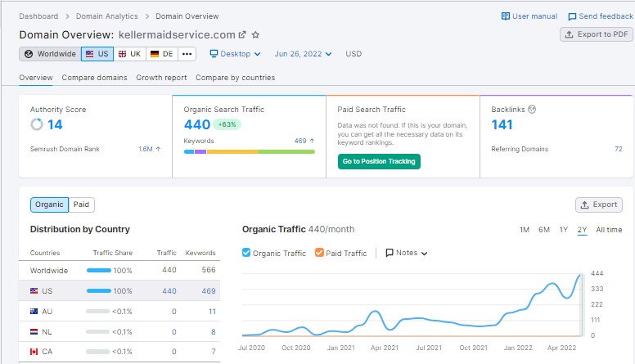Screen dimensions: 635x364
Task: Open the external link icon beside the domain name
Action: click(242, 35)
